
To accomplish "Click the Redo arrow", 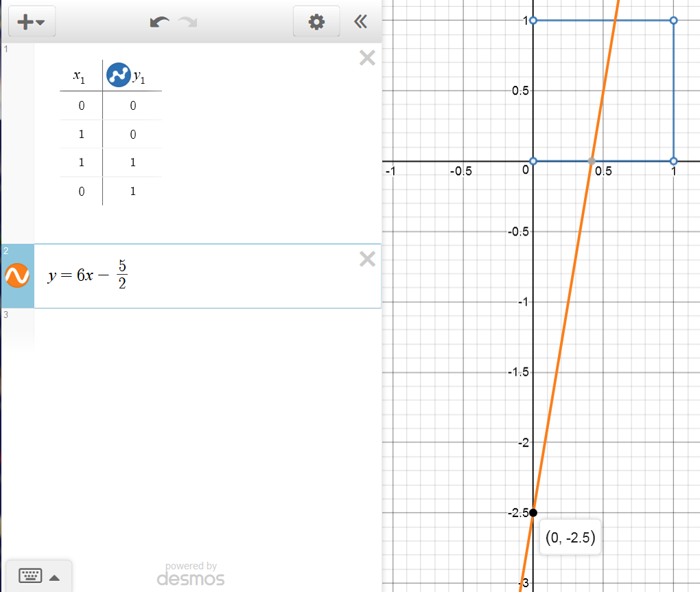I will (x=187, y=23).
